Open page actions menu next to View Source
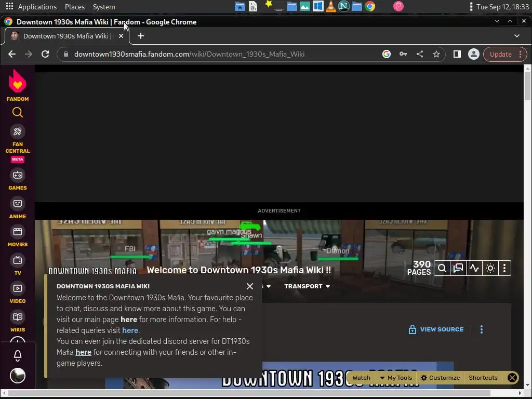The width and height of the screenshot is (532, 399). click(x=482, y=329)
